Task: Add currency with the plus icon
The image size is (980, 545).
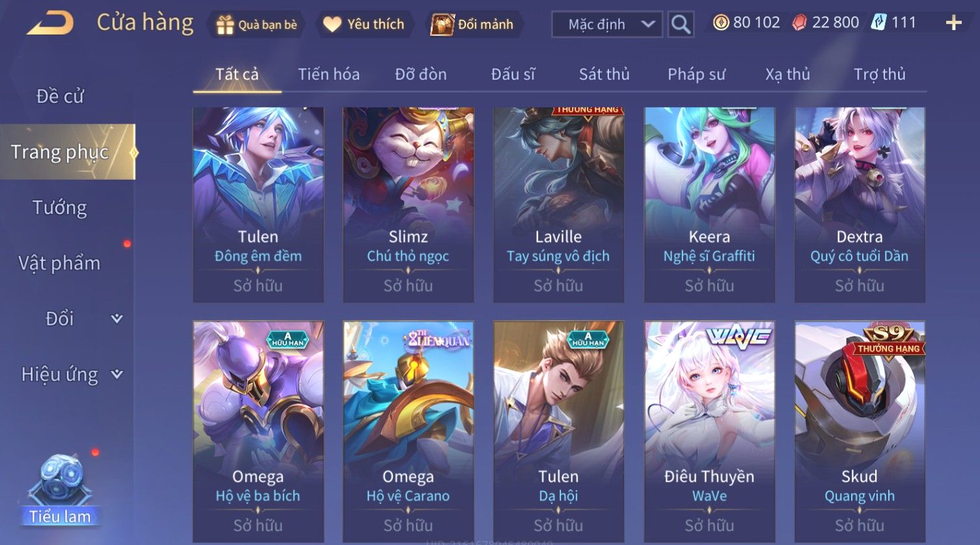Action: point(953,23)
